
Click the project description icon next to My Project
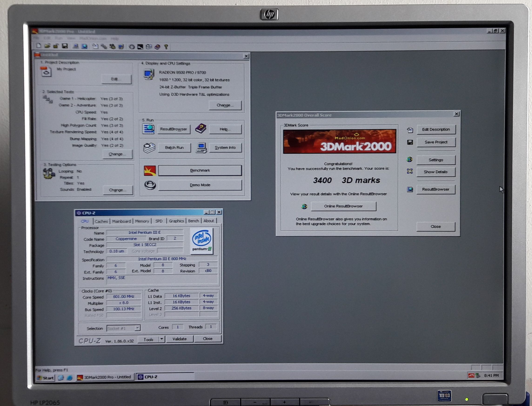click(x=46, y=72)
